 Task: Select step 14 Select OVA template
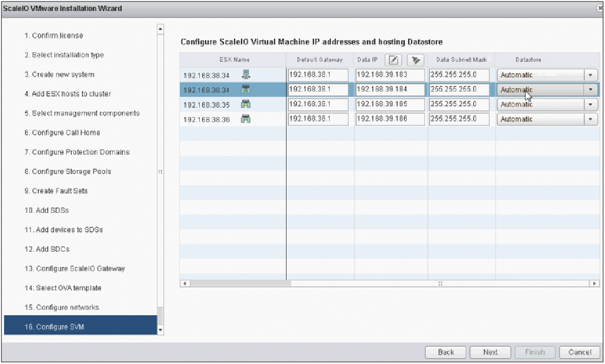pyautogui.click(x=62, y=288)
